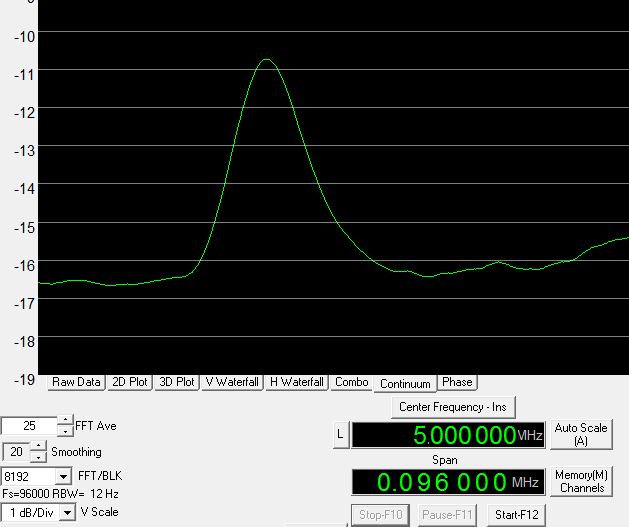Switch to the Raw Data tab
The image size is (629, 527).
tap(77, 382)
